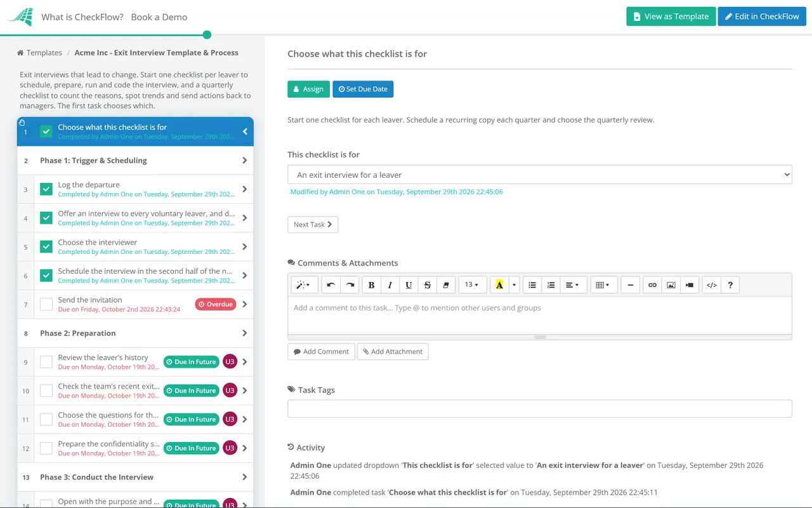
Task: Expand Phase 3: Conduct the Interview chevron
Action: (245, 477)
